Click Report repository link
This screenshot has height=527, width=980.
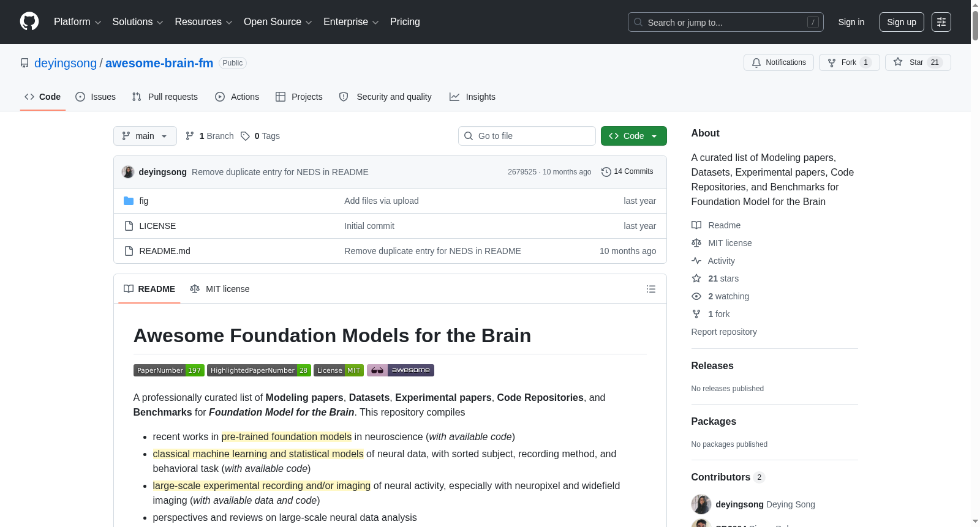[724, 332]
